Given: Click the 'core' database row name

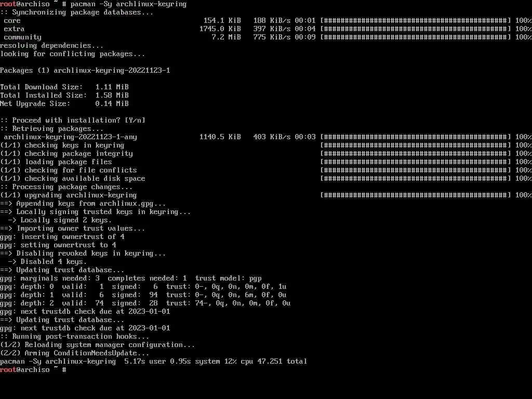Looking at the screenshot, I should 12,21.
